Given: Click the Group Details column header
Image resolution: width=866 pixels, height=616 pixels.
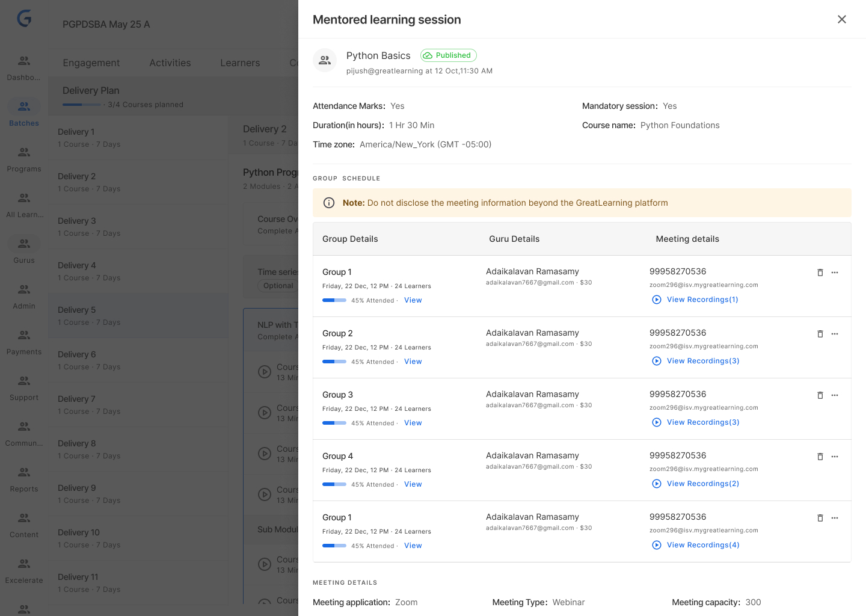Looking at the screenshot, I should click(x=350, y=239).
